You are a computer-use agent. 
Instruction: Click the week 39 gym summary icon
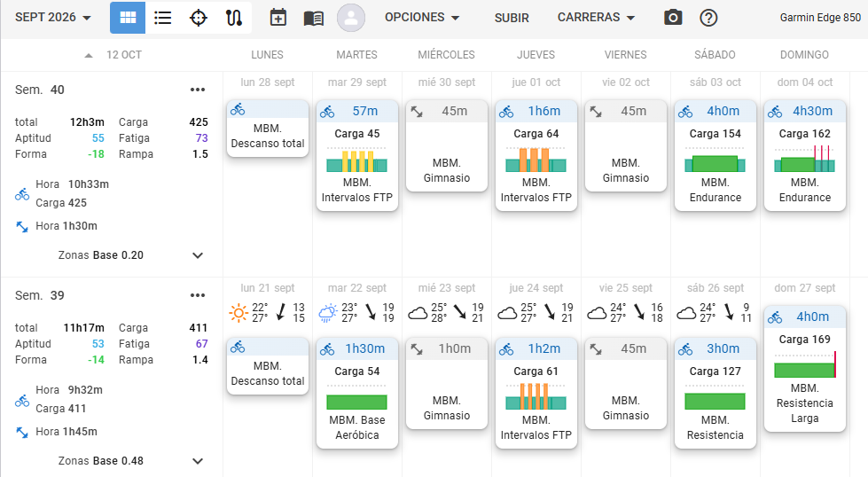[22, 432]
